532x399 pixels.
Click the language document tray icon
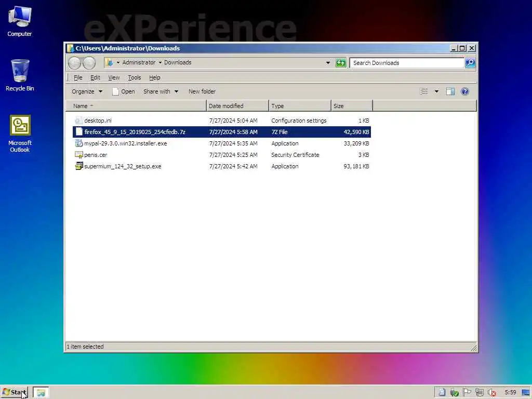(442, 393)
